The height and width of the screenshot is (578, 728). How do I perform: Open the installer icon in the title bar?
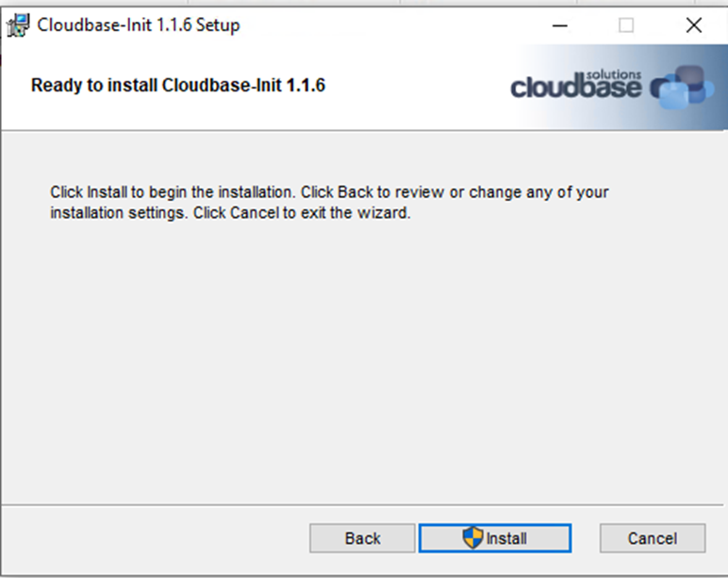(x=18, y=25)
